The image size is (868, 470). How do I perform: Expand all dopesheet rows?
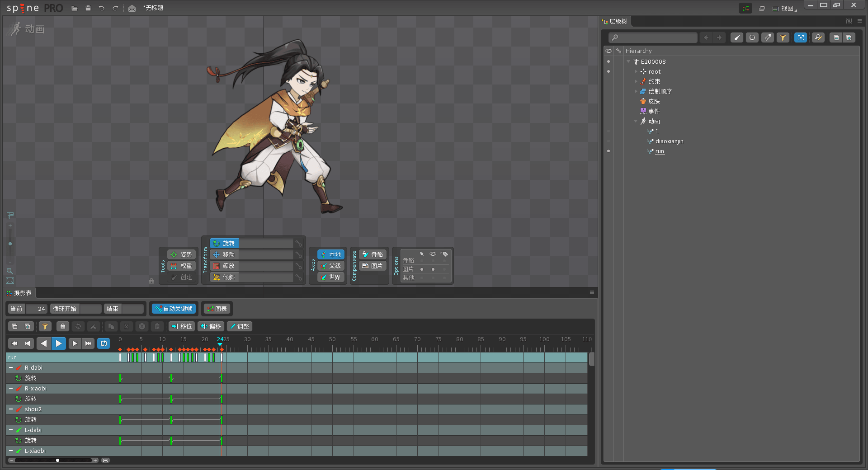28,326
